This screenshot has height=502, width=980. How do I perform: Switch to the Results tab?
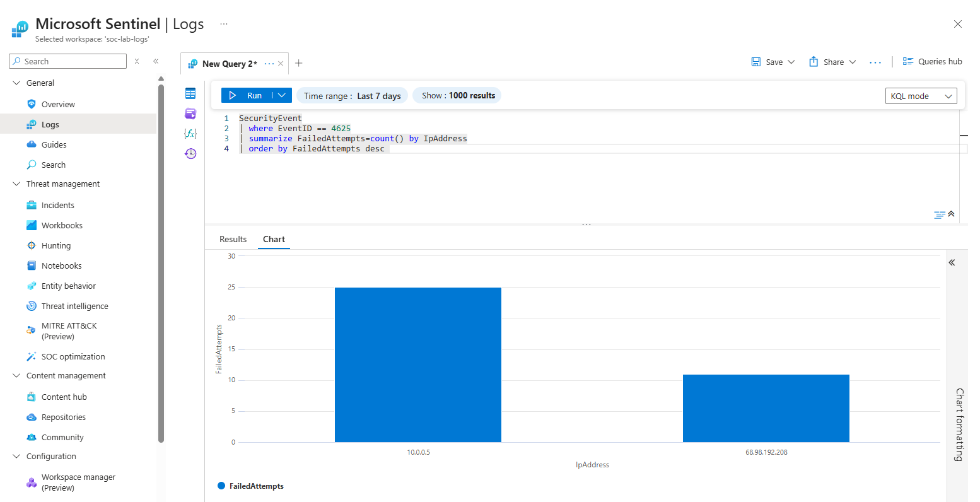(x=233, y=239)
